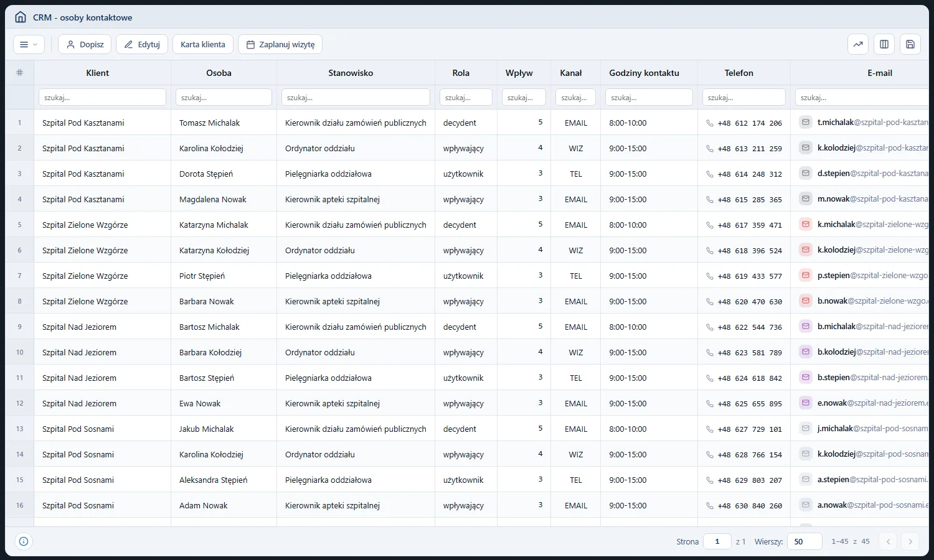Click the Kanał column header

[571, 73]
